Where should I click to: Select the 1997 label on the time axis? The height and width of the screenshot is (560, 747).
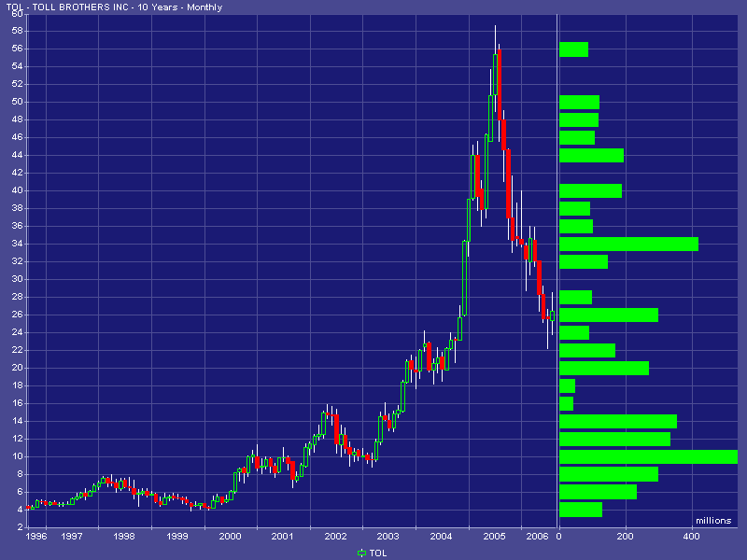pyautogui.click(x=72, y=537)
